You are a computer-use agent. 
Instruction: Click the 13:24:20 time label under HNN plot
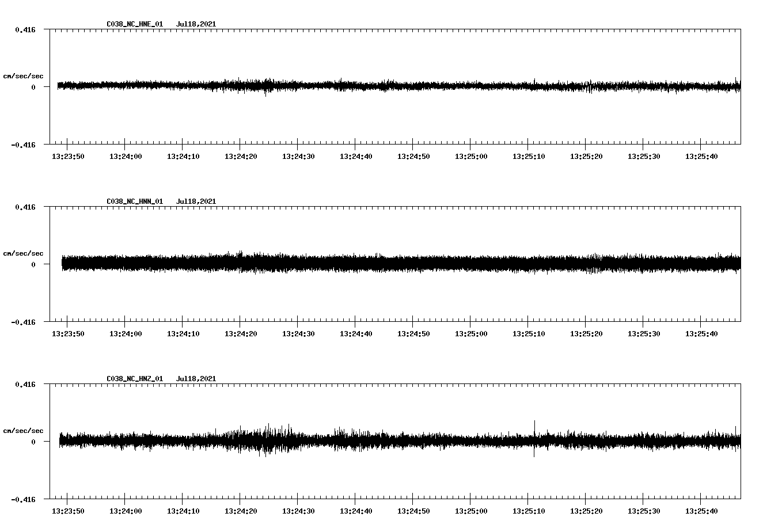coord(241,334)
